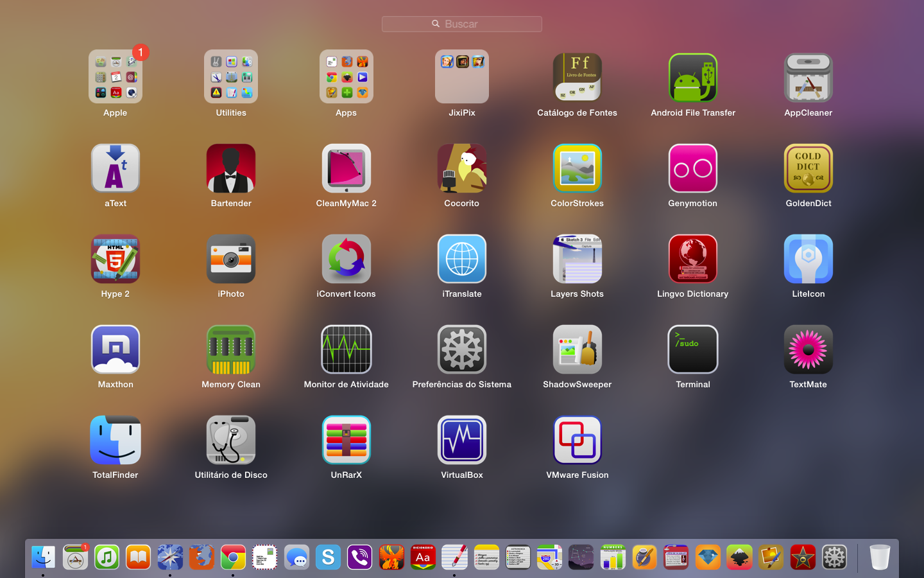Screen dimensions: 924x578
Task: Launch iPhoto app
Action: pyautogui.click(x=231, y=259)
